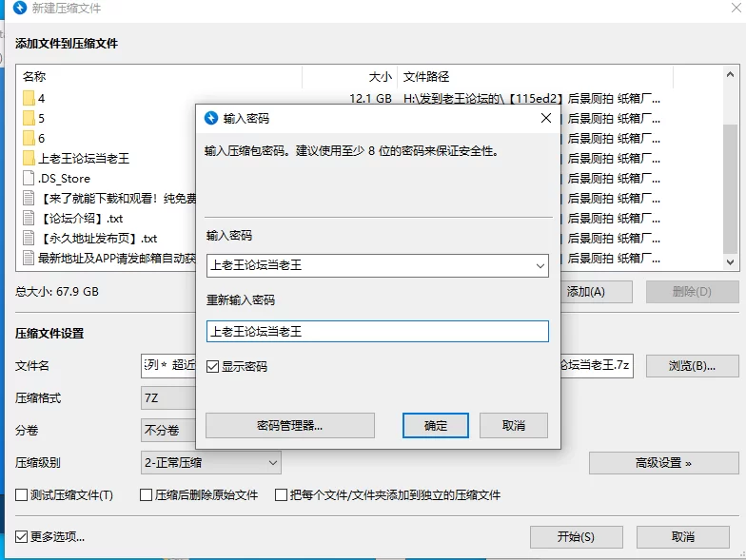
Task: Click the 添加(A) button
Action: (x=596, y=291)
